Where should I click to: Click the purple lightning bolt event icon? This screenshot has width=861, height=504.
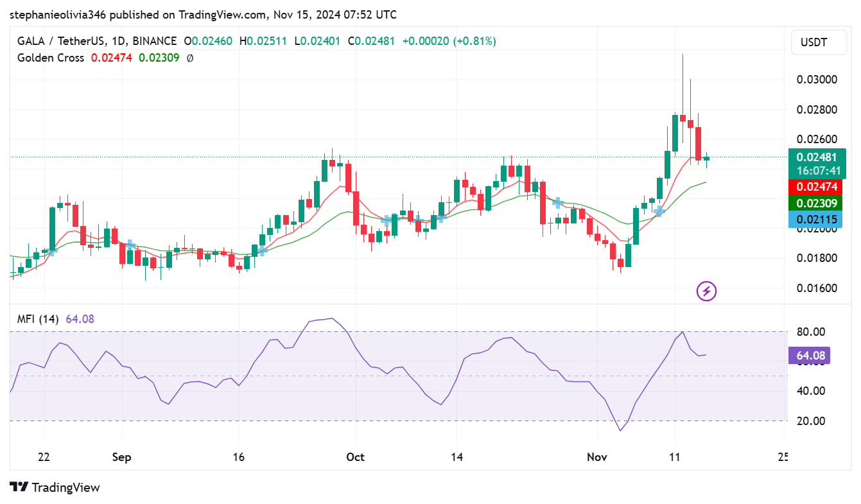(x=706, y=291)
